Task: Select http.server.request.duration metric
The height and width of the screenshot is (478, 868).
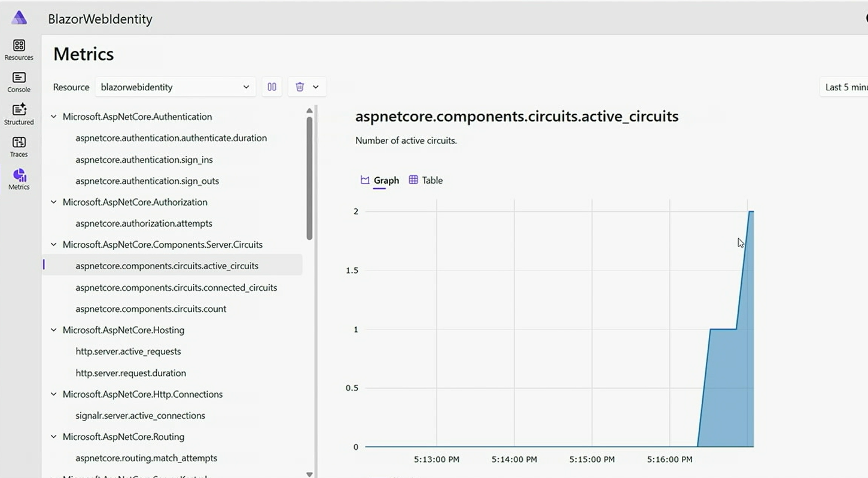Action: point(130,373)
